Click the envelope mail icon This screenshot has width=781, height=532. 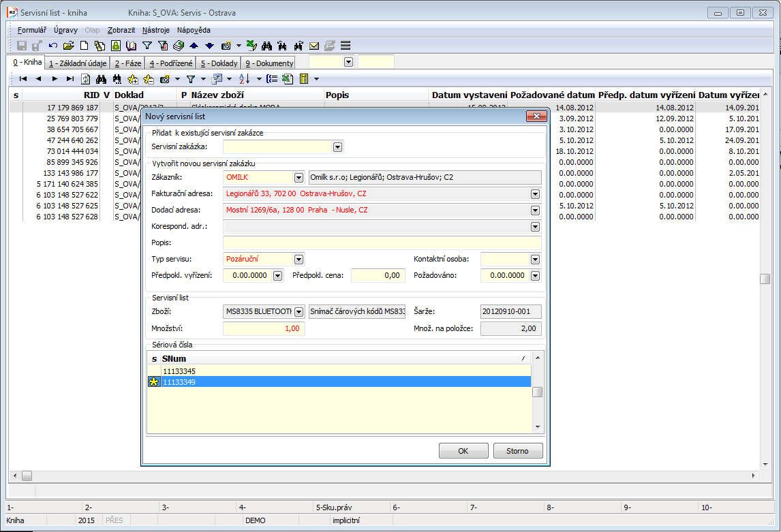[314, 46]
